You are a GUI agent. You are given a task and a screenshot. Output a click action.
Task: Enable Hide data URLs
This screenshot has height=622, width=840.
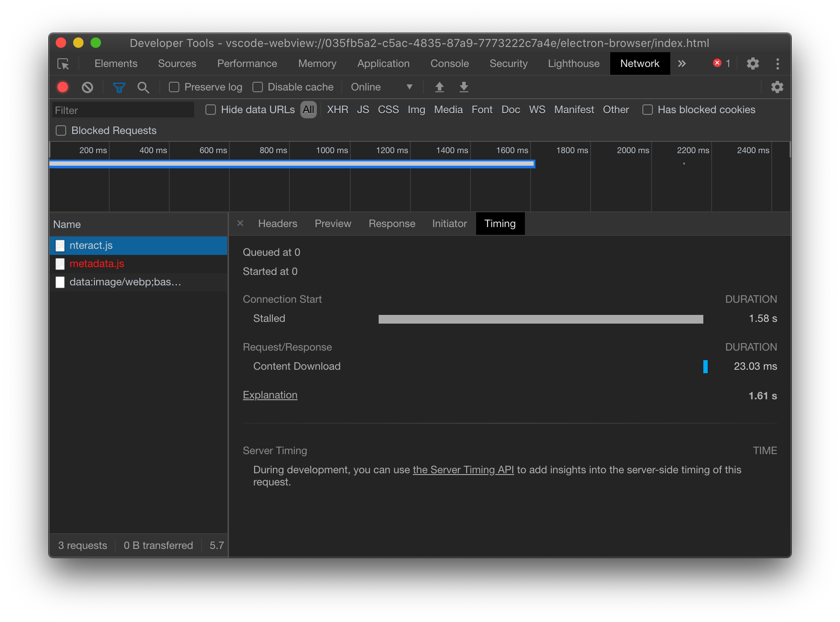(211, 110)
